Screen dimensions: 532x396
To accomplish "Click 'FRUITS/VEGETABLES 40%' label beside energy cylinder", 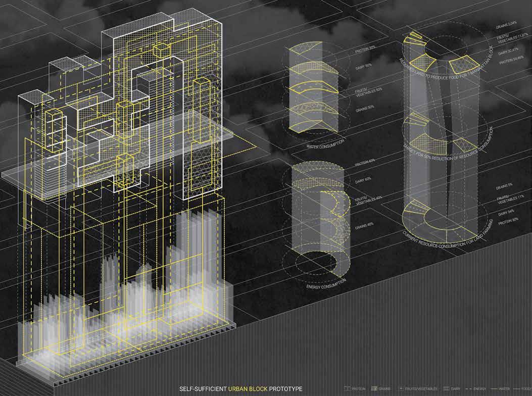I will coord(368,200).
